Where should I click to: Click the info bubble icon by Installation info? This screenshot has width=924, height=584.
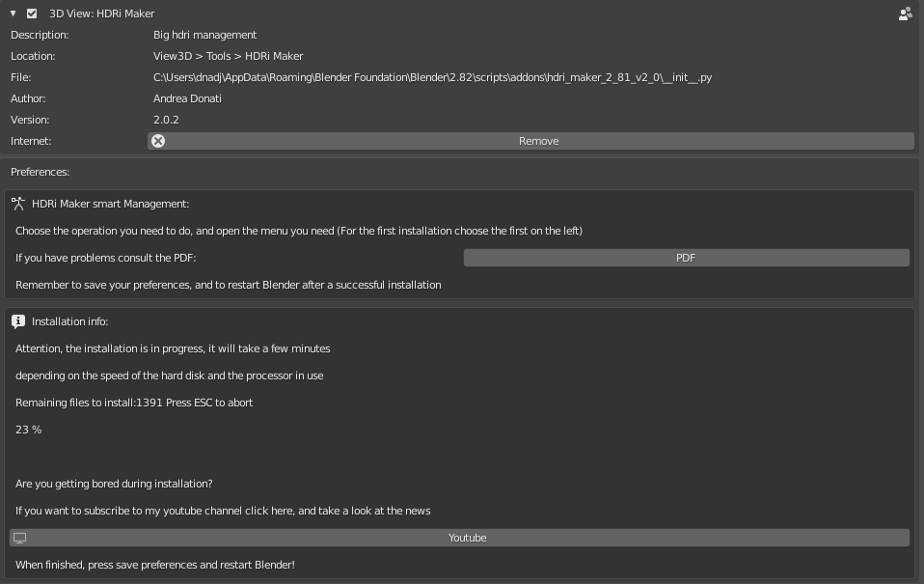(x=18, y=320)
